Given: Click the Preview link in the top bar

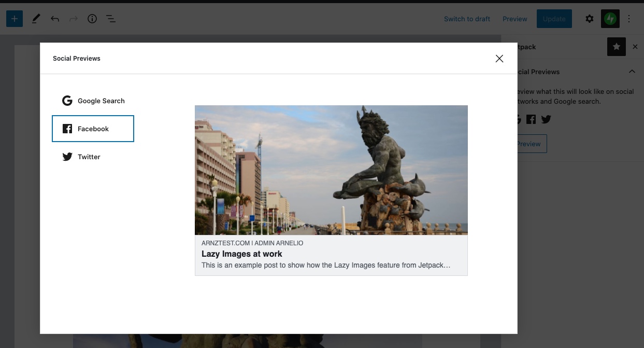Looking at the screenshot, I should coord(514,19).
